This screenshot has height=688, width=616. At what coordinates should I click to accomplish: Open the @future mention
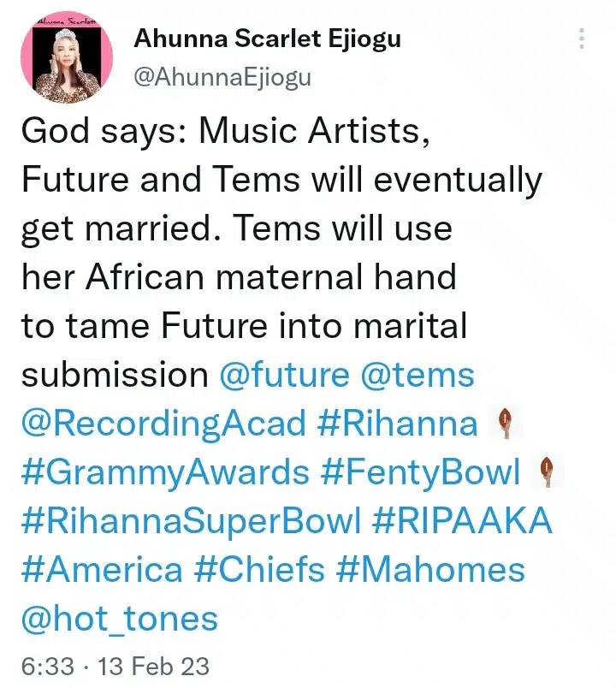(285, 375)
